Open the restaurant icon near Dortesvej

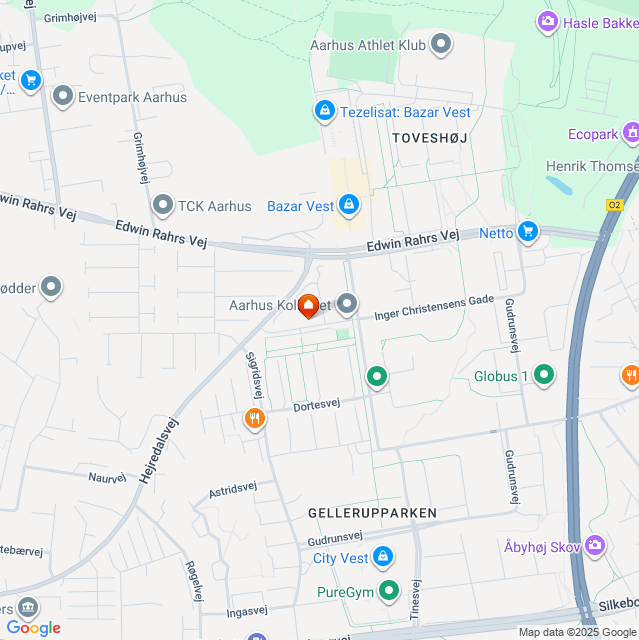click(255, 419)
